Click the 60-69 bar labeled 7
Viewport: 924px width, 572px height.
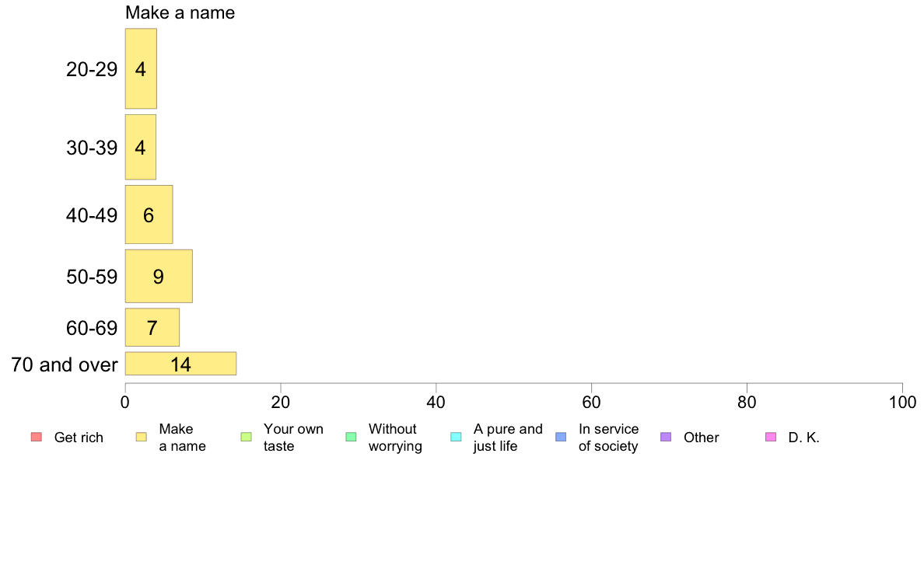click(x=152, y=327)
